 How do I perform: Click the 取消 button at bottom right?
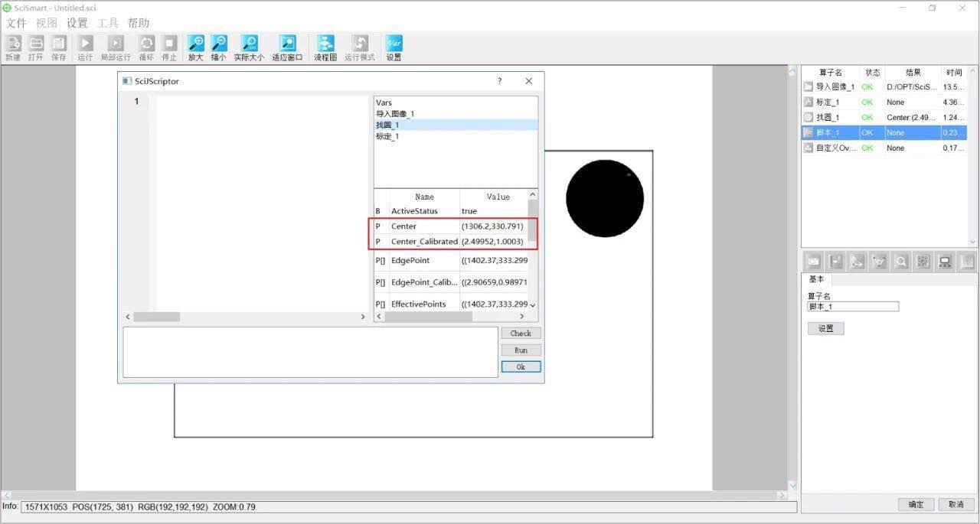955,505
